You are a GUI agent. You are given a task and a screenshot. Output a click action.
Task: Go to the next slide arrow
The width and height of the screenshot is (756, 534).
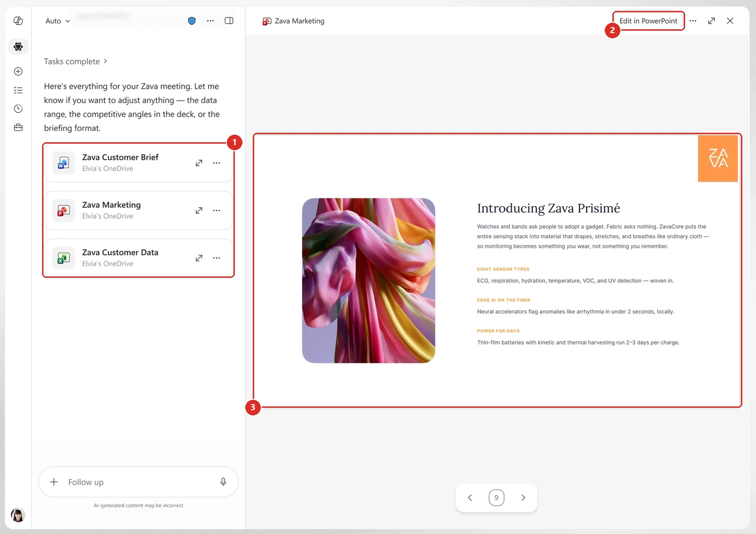[523, 498]
